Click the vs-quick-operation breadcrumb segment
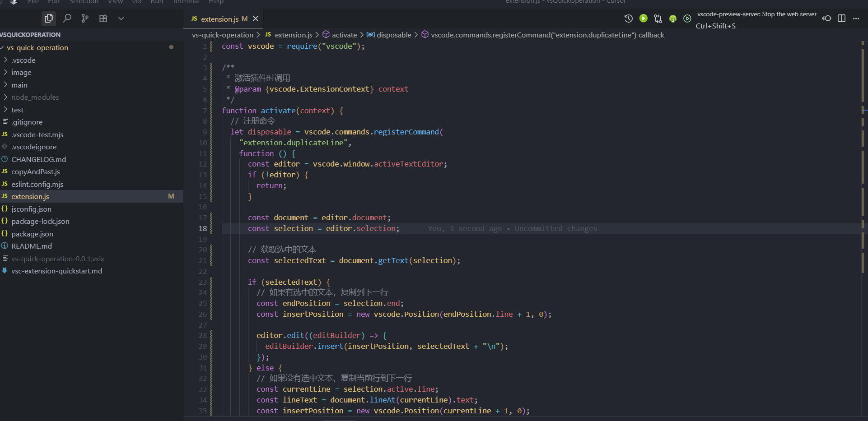This screenshot has height=421, width=868. 223,35
